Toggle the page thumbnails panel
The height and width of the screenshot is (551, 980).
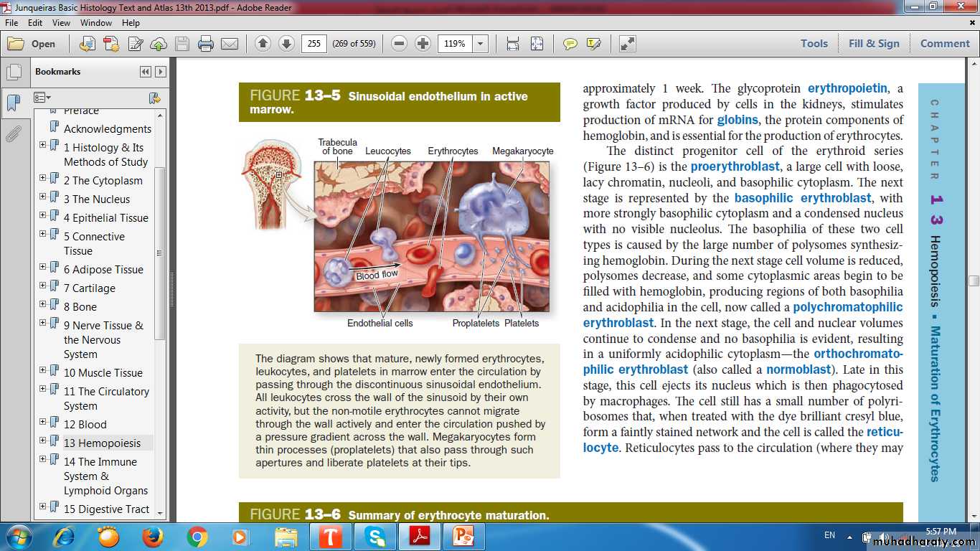pyautogui.click(x=13, y=72)
